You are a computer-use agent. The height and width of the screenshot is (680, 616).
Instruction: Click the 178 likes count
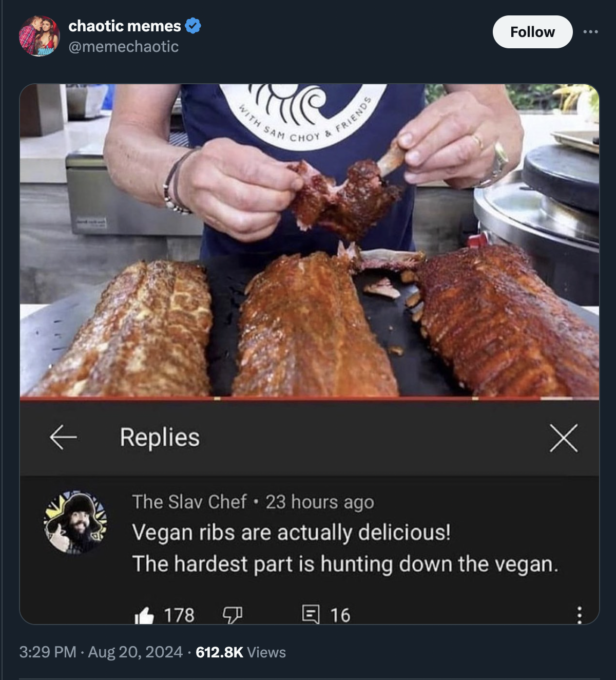(179, 615)
